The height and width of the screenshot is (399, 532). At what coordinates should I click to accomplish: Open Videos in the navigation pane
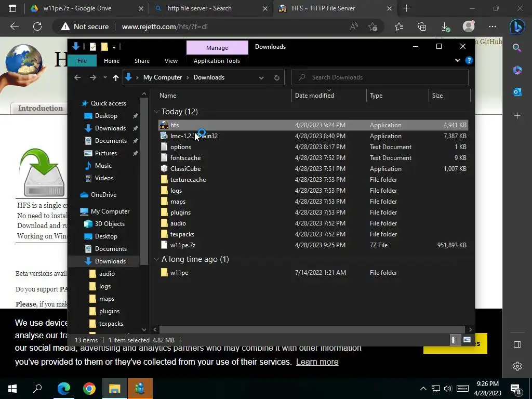tap(104, 178)
